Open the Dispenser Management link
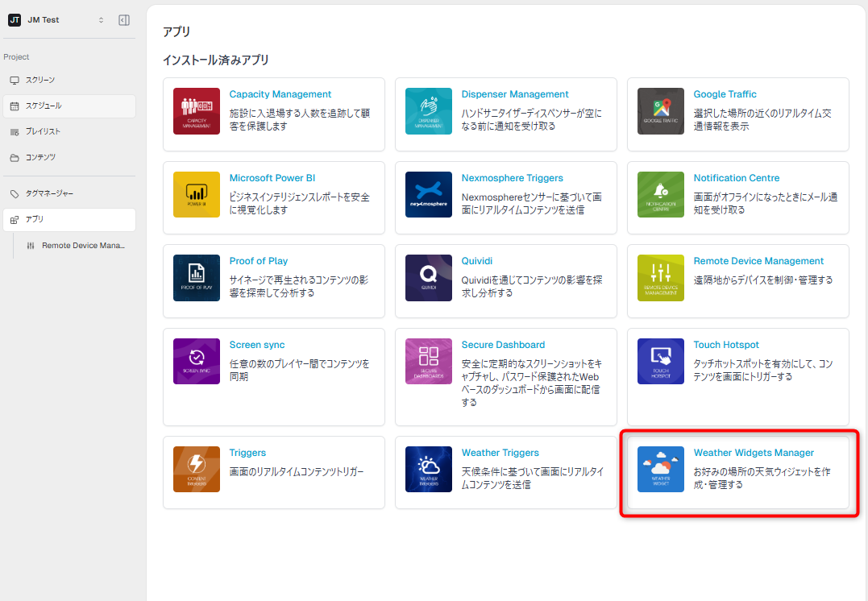Viewport: 868px width, 601px height. (x=515, y=94)
